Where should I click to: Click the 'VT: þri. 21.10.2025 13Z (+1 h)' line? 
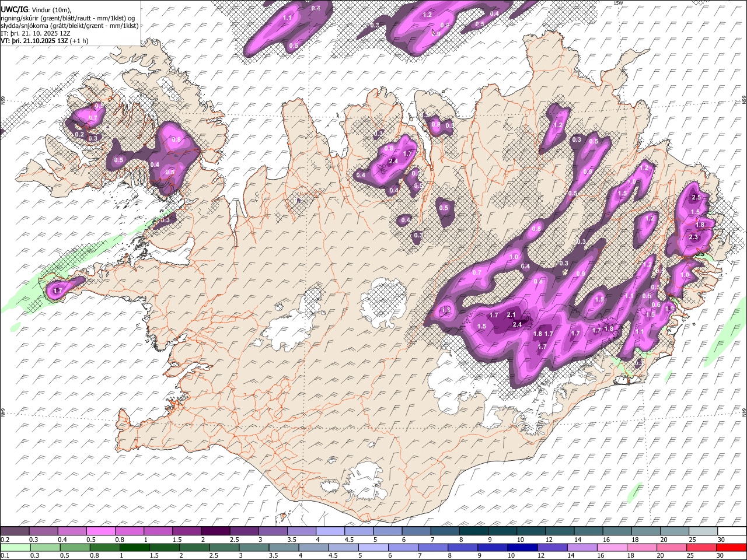point(44,41)
